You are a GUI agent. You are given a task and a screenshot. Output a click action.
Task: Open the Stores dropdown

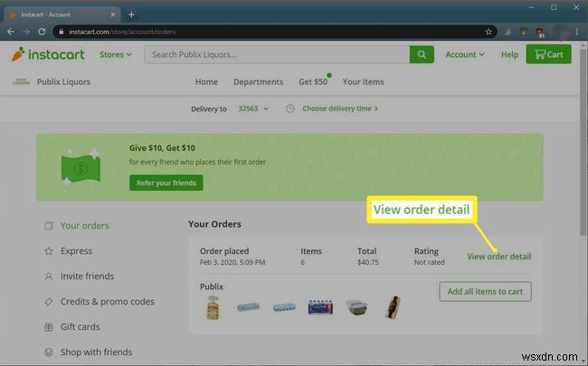point(116,55)
